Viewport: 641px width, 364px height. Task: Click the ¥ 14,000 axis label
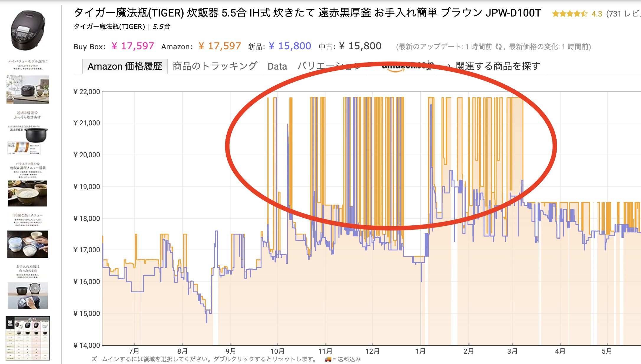(x=87, y=345)
